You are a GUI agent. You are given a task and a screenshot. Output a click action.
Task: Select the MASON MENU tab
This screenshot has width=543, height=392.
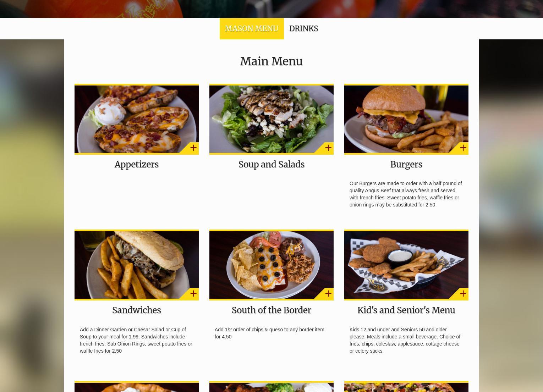click(252, 28)
